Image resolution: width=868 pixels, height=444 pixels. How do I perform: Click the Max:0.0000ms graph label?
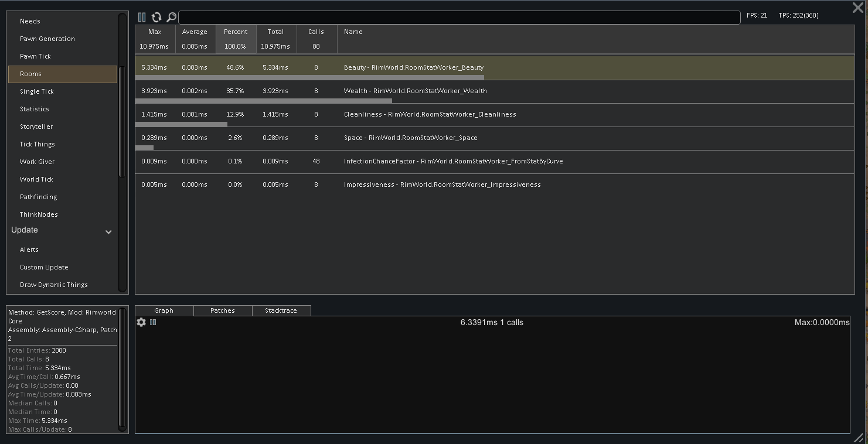pos(822,322)
